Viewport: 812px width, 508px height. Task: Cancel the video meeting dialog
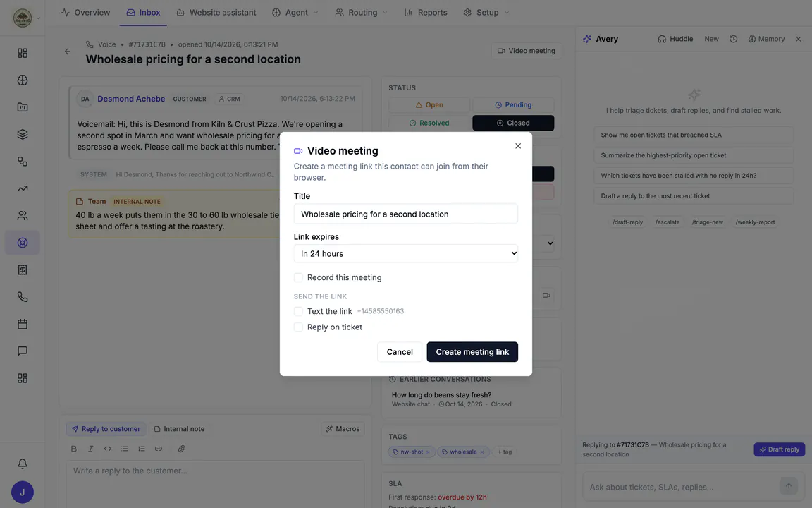[x=400, y=352]
